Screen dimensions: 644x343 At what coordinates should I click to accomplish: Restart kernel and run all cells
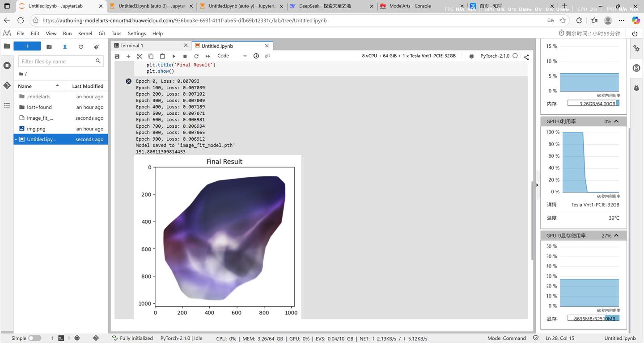[x=208, y=56]
